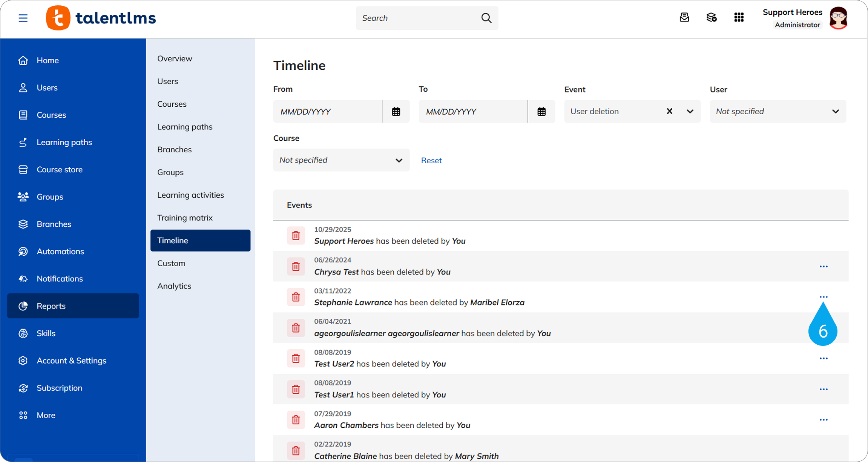Click the search magnifier icon
868x462 pixels.
[x=486, y=18]
